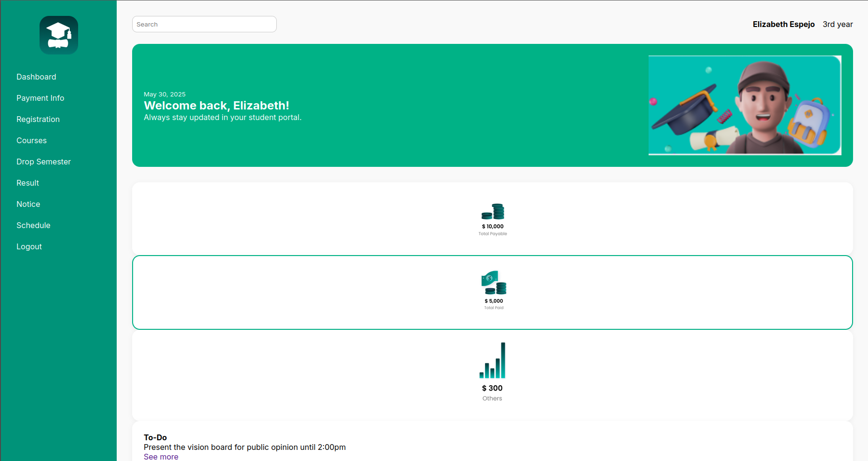Image resolution: width=868 pixels, height=461 pixels.
Task: Open Dashboard from the sidebar
Action: click(x=36, y=77)
